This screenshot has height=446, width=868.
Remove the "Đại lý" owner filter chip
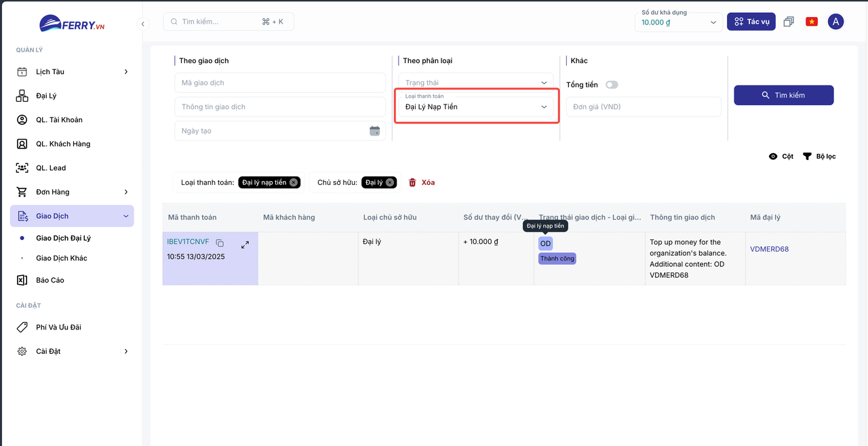point(390,182)
